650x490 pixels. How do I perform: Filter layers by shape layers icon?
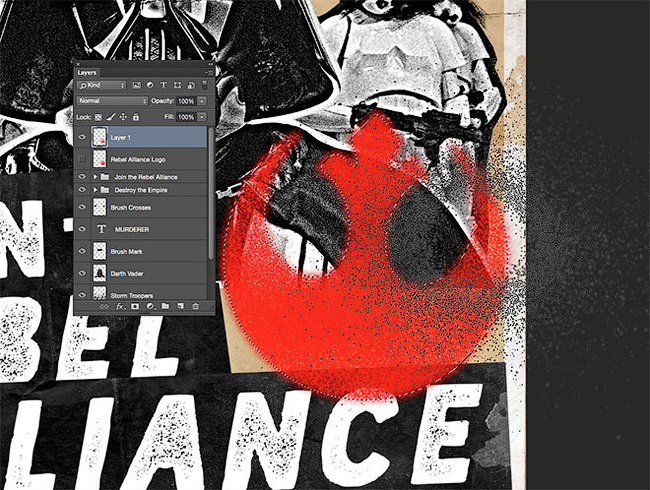click(x=177, y=85)
